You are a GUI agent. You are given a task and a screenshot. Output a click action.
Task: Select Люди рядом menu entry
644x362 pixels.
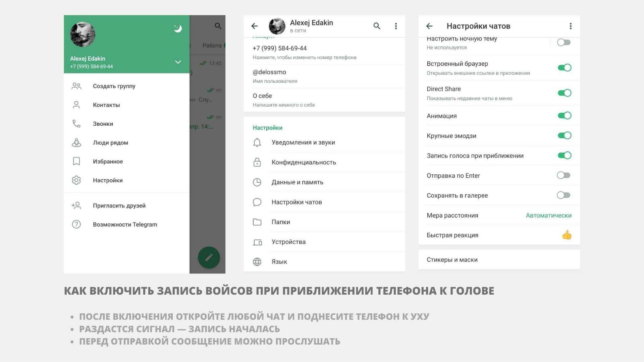pyautogui.click(x=126, y=142)
